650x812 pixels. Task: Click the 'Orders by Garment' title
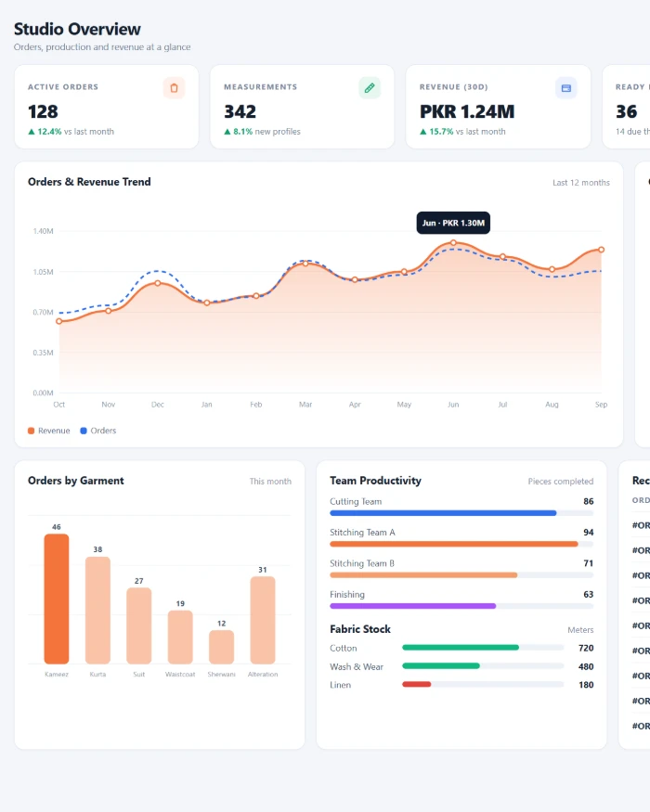75,481
